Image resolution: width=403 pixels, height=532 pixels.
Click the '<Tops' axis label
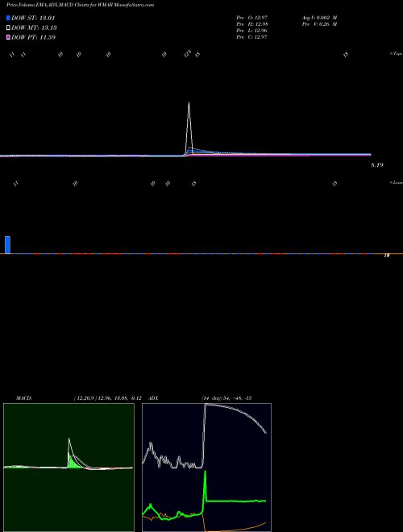(396, 54)
